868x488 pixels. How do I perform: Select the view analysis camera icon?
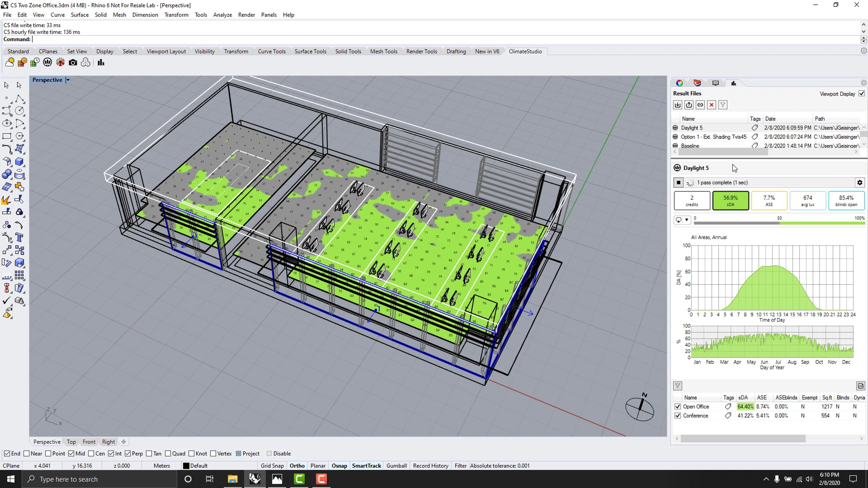(73, 63)
